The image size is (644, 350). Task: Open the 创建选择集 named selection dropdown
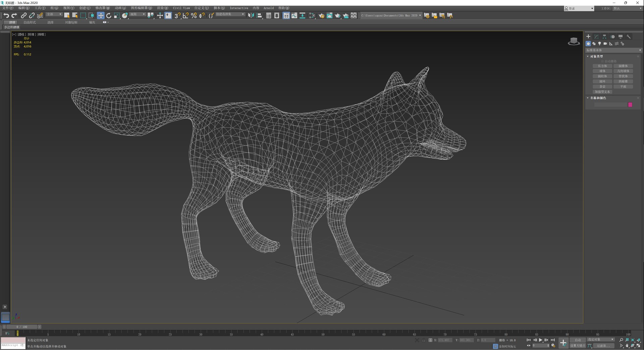point(230,14)
